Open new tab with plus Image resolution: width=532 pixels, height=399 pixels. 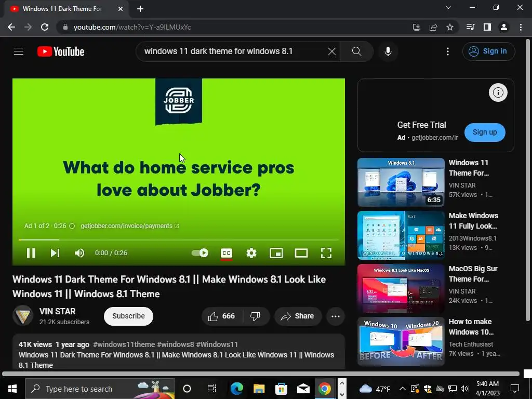tap(140, 9)
